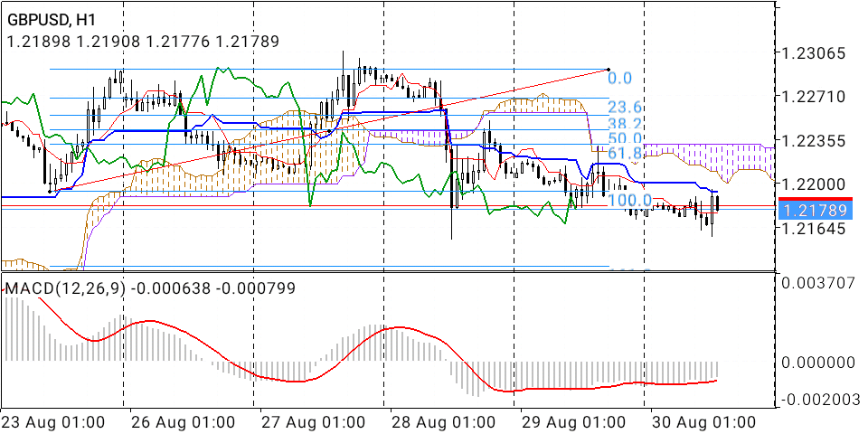The width and height of the screenshot is (868, 434).
Task: Select the 1.21645 price scale value
Action: click(816, 229)
